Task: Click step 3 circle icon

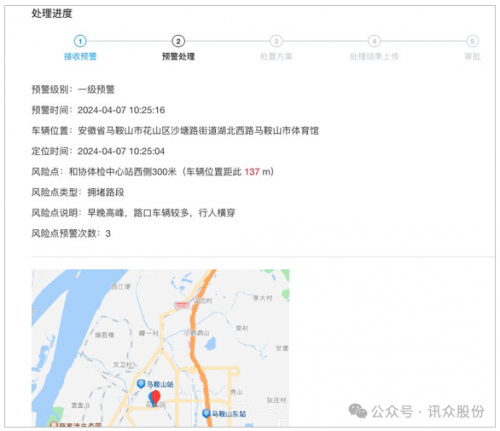Action: 276,41
